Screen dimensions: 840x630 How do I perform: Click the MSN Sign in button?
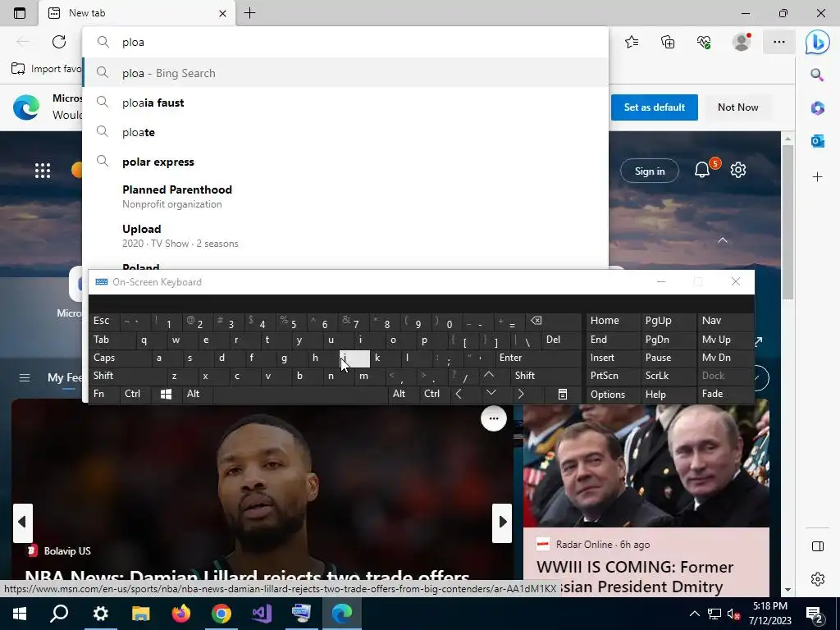[x=650, y=171]
